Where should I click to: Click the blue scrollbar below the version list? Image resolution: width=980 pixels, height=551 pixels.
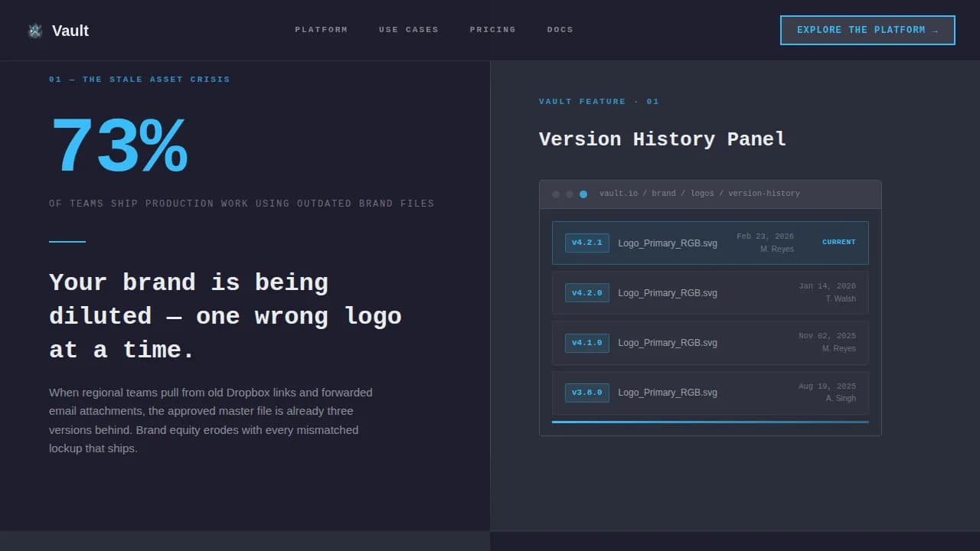pyautogui.click(x=710, y=422)
